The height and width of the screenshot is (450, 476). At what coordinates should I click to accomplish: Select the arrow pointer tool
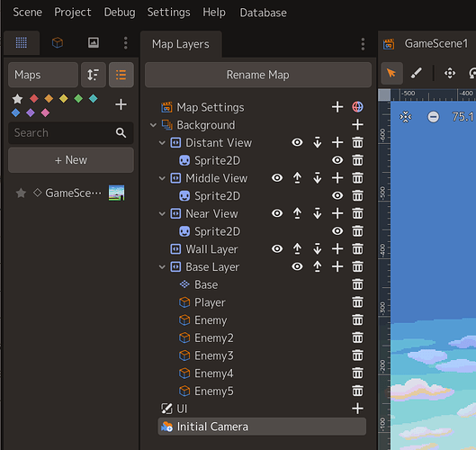[x=391, y=73]
